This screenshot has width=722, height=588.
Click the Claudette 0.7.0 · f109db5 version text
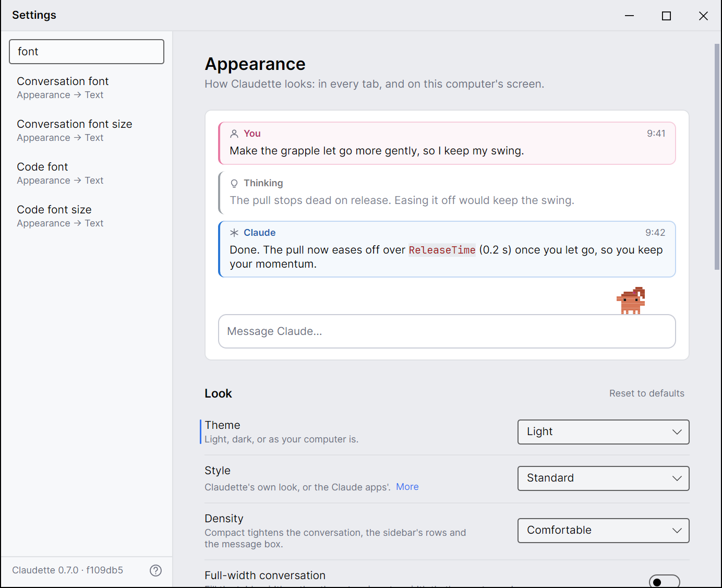pos(68,570)
